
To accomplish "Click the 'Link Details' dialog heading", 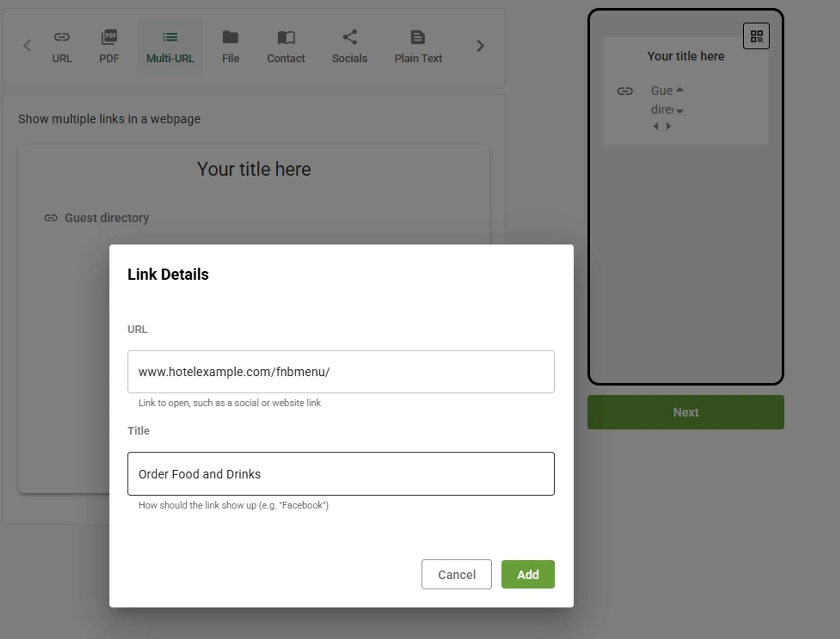I will pyautogui.click(x=168, y=274).
